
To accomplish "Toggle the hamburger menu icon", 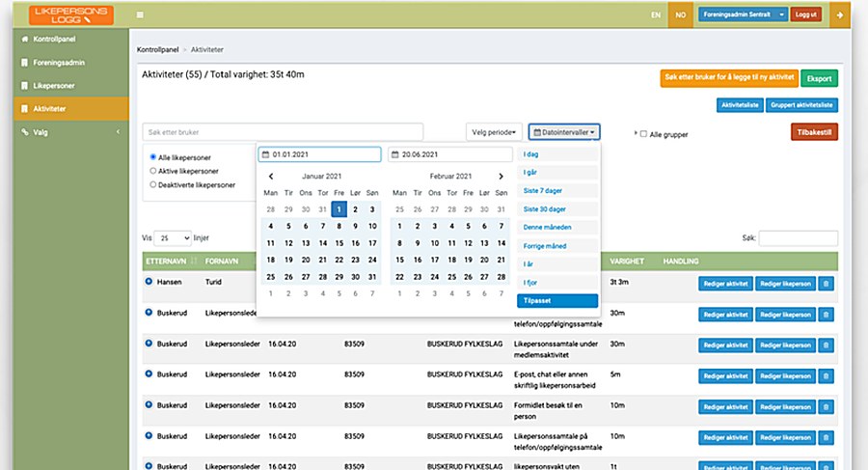I will point(140,15).
